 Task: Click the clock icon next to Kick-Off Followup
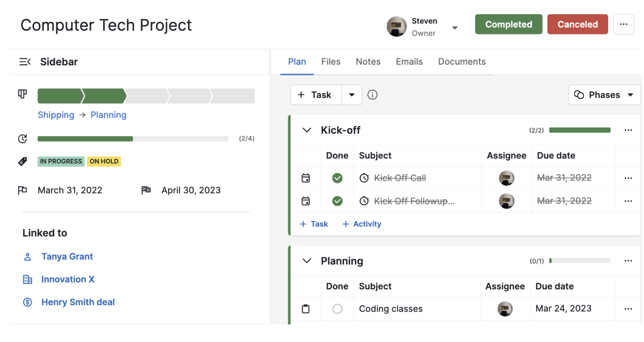pos(364,201)
